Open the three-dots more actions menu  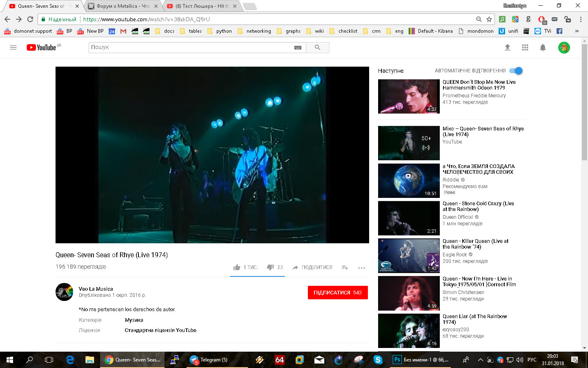361,268
